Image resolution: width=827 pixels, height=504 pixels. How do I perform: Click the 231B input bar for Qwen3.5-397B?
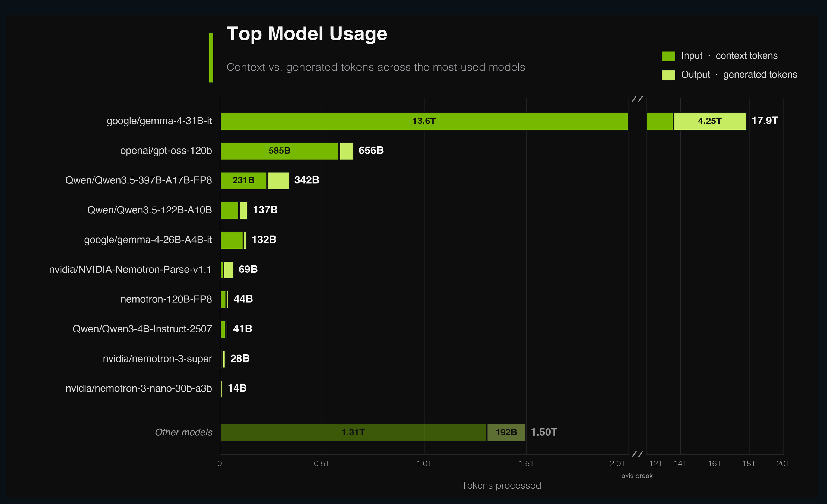[x=243, y=180]
